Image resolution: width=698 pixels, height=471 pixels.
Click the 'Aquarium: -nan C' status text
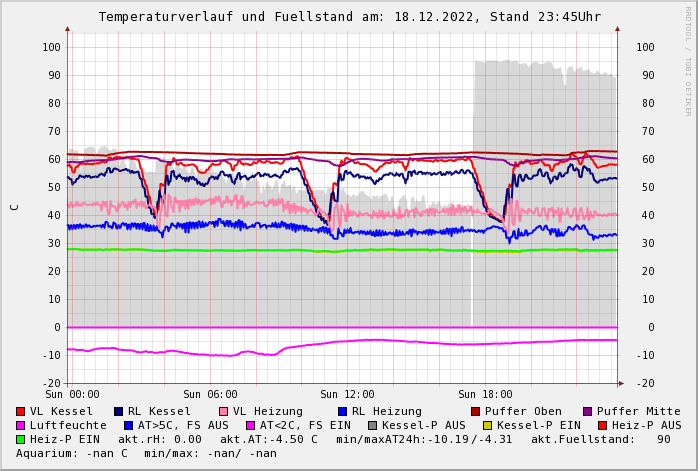(x=72, y=453)
